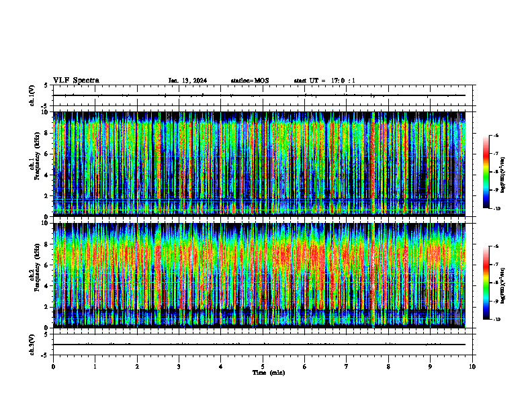Click inside the ch.2 spectrogram panel
Screen dimensions: 532x411
click(x=259, y=275)
